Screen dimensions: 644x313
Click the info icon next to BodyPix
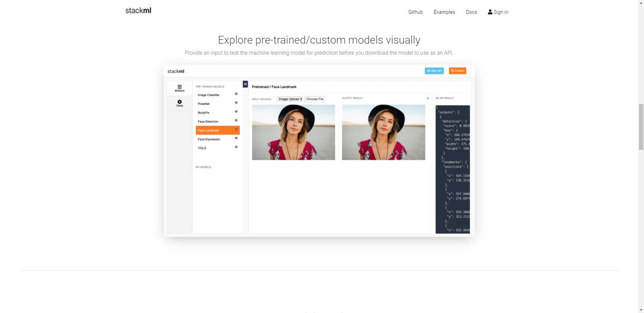(236, 112)
